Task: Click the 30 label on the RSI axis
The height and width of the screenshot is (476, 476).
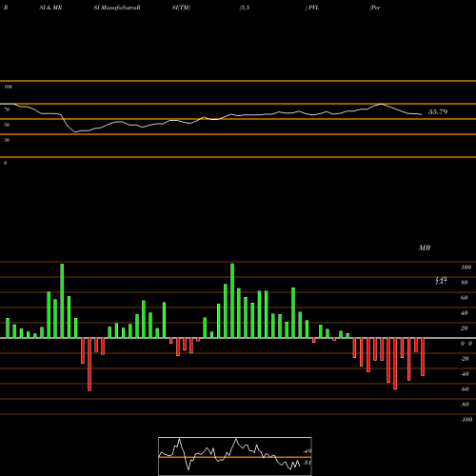Action: click(x=7, y=140)
